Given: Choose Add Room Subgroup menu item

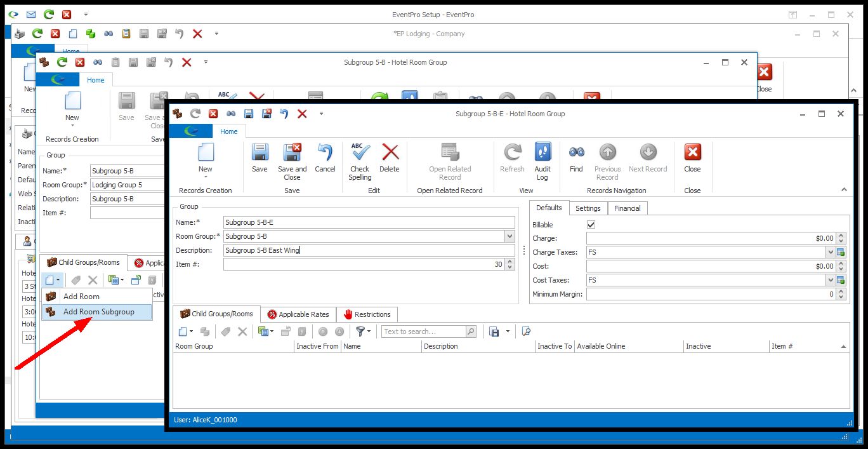Looking at the screenshot, I should click(97, 312).
